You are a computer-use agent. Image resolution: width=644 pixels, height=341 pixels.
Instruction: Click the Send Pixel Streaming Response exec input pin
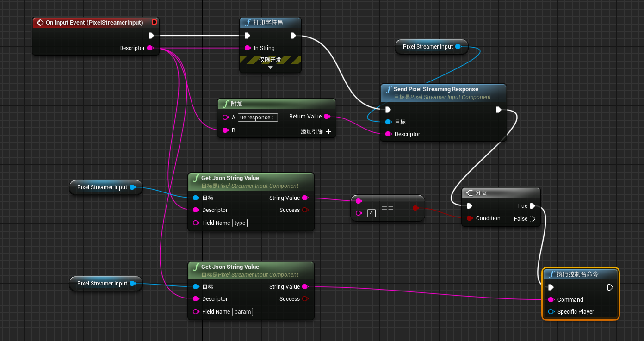[388, 110]
